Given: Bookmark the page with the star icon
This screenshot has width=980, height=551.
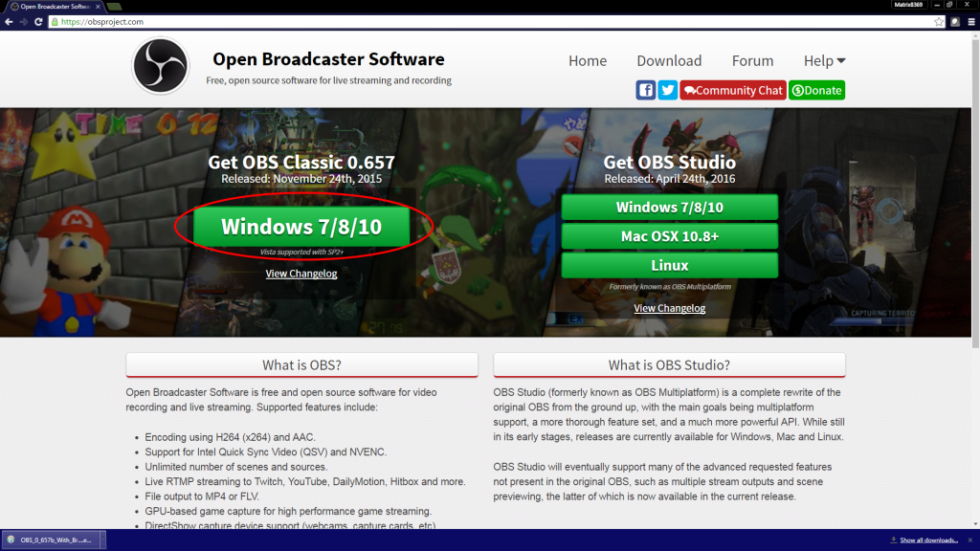Looking at the screenshot, I should click(939, 21).
